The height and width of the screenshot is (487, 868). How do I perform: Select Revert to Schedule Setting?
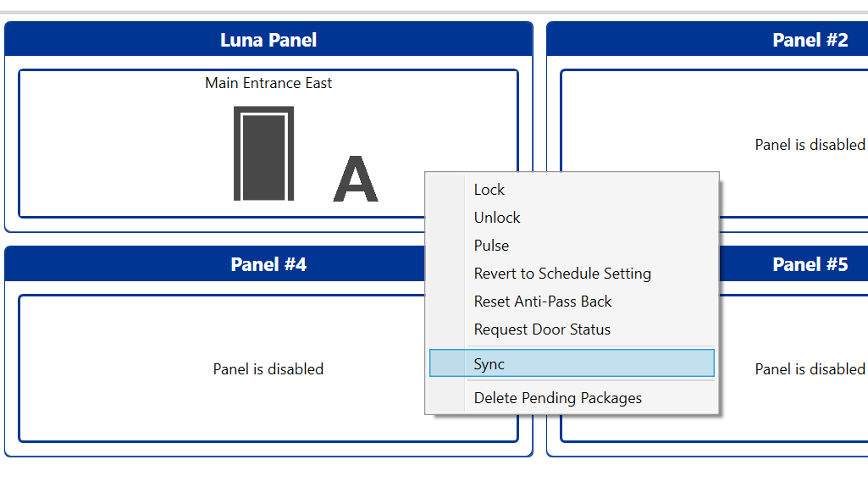562,274
